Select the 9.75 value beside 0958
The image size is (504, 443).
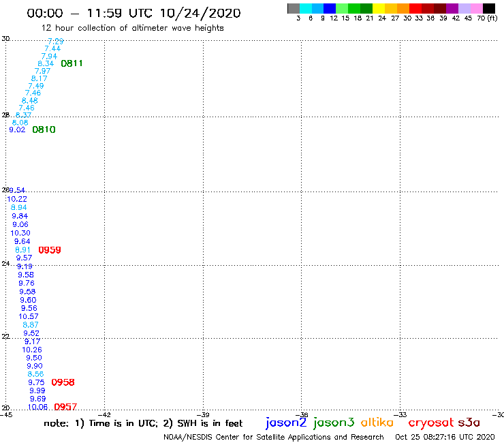(x=36, y=382)
